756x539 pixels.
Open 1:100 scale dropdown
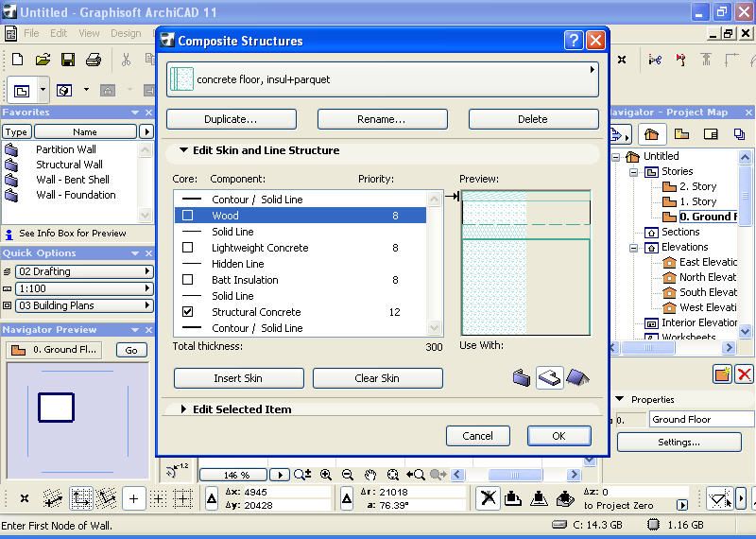(84, 288)
